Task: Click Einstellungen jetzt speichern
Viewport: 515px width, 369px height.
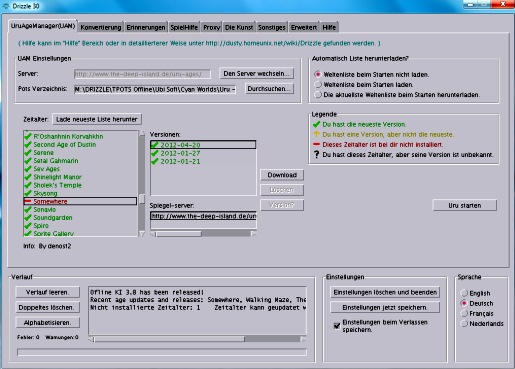Action: (x=385, y=307)
